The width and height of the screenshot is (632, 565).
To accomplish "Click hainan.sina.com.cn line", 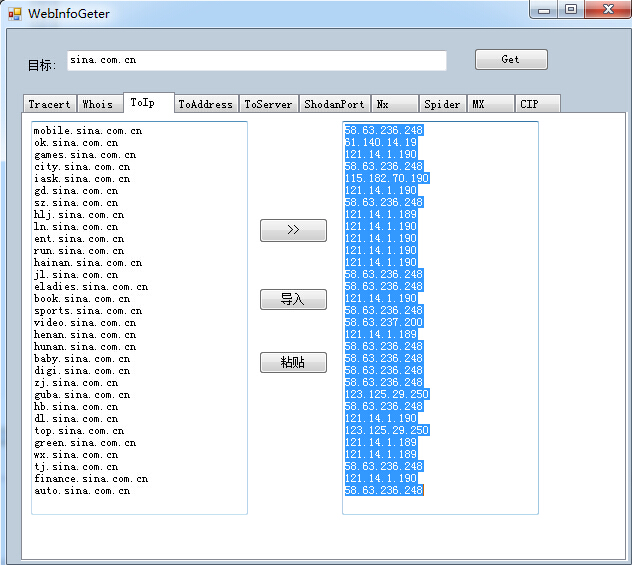I will pyautogui.click(x=88, y=263).
